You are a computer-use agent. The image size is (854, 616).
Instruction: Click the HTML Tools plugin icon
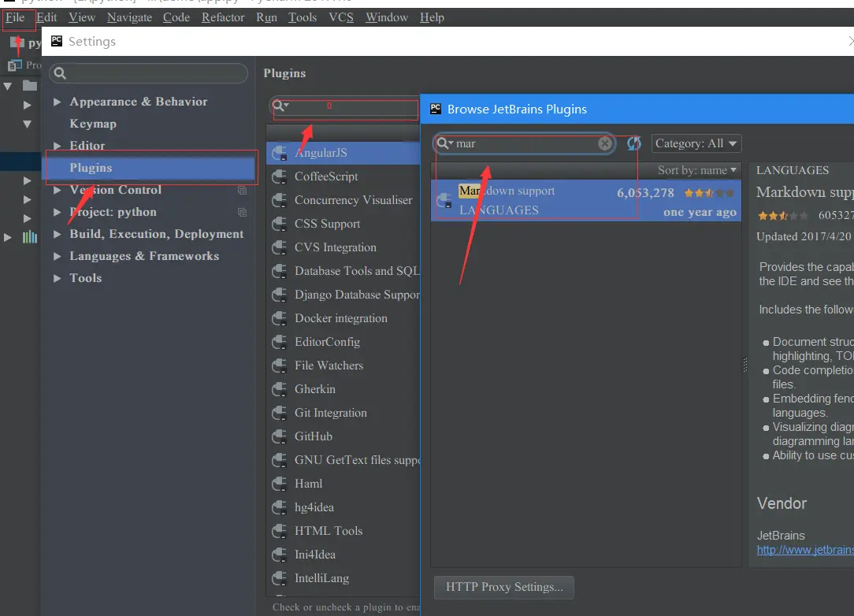coord(280,531)
